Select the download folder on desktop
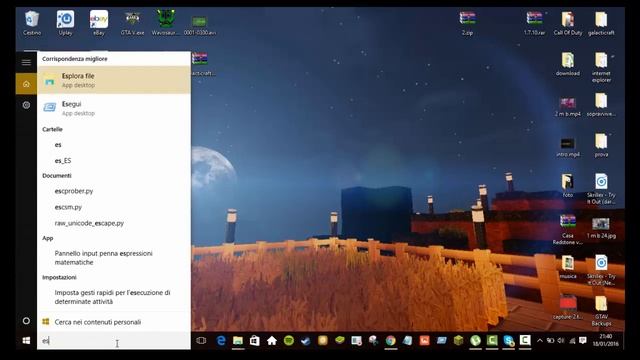640x360 pixels. click(x=568, y=64)
